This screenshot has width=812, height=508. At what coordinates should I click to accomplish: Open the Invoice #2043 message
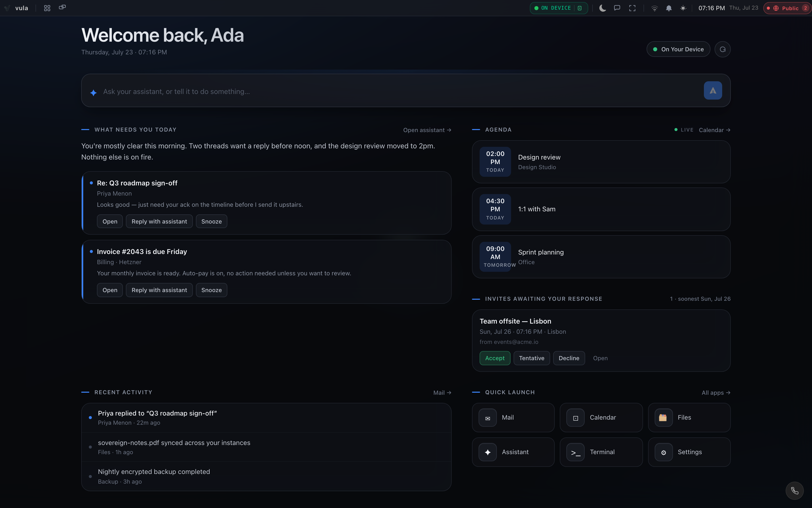coord(110,290)
